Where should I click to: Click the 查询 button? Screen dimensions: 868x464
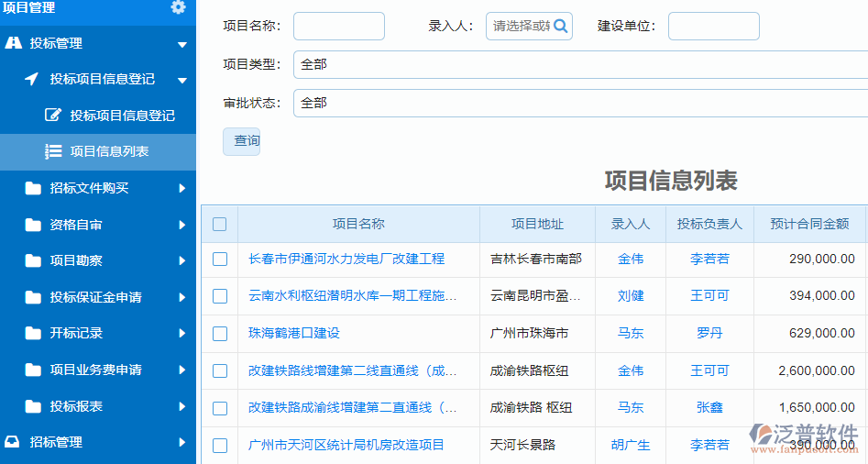[242, 141]
